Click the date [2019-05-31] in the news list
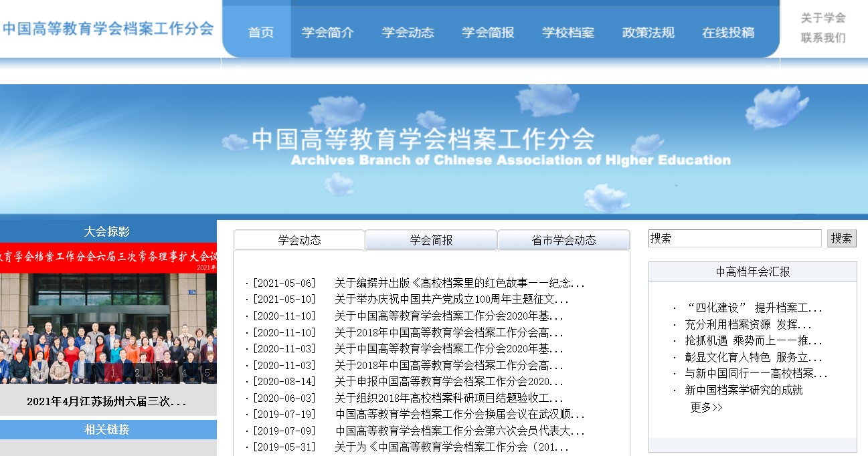This screenshot has width=868, height=456. 284,447
